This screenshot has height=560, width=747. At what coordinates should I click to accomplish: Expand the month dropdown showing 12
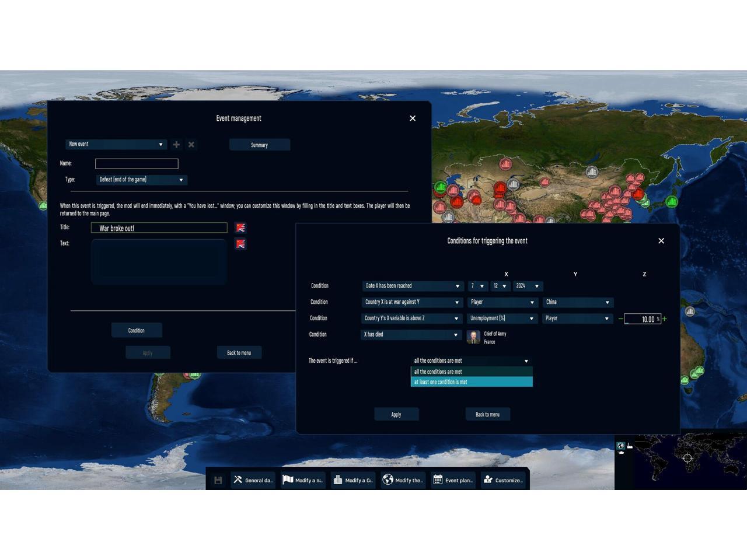[500, 286]
